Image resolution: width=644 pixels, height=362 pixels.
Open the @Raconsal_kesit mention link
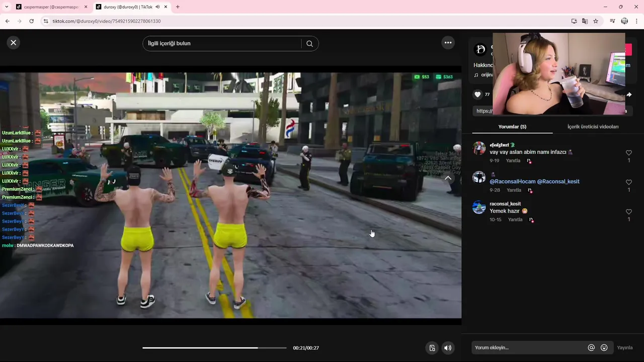coord(558,182)
